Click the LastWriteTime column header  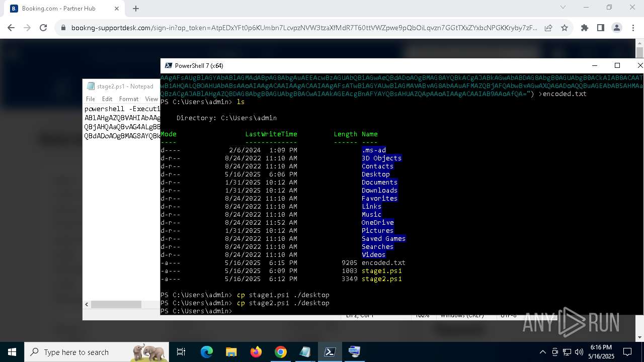click(x=271, y=134)
